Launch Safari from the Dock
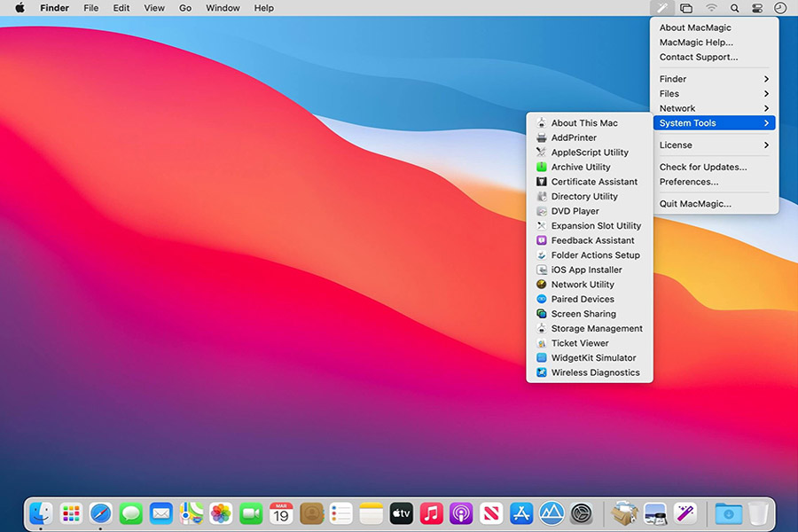The image size is (798, 532). pos(100,512)
